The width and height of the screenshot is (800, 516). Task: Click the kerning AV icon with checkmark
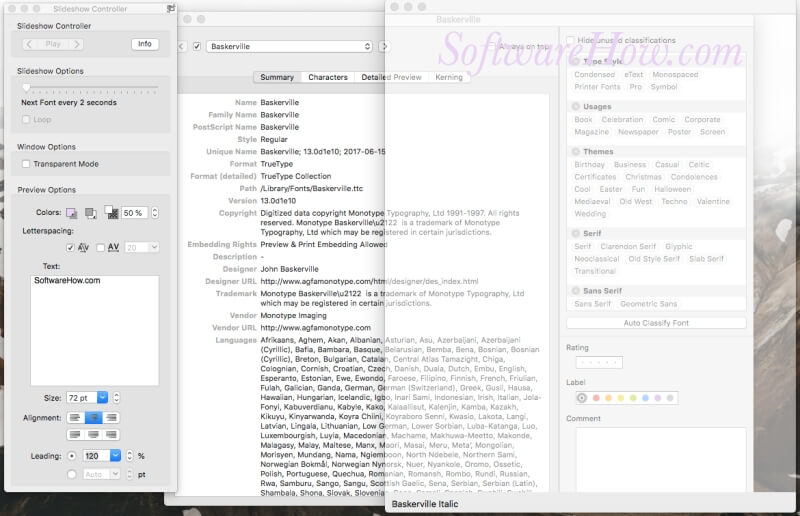[x=83, y=248]
